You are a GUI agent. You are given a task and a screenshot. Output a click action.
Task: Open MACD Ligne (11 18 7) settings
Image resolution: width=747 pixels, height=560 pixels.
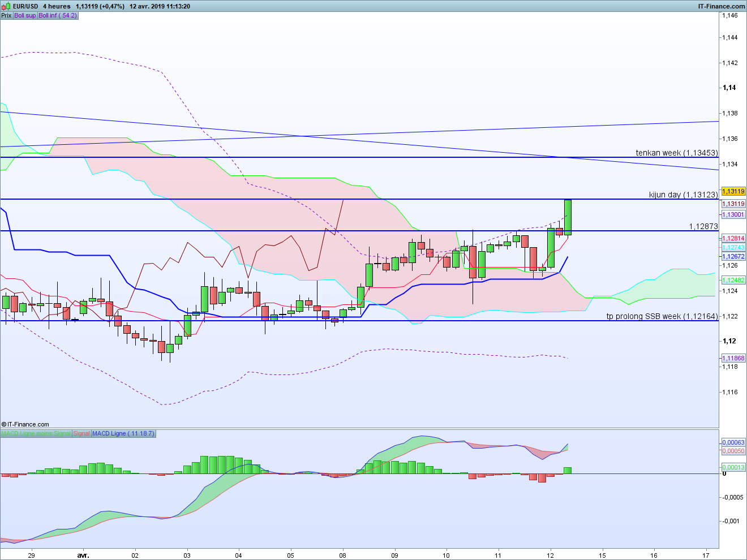tap(123, 433)
